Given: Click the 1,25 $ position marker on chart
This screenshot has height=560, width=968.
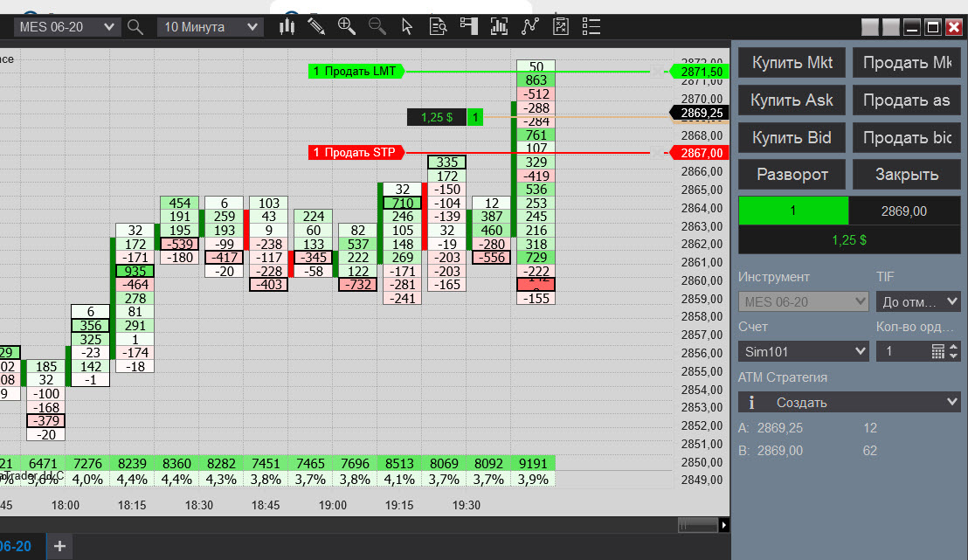Looking at the screenshot, I should point(437,117).
